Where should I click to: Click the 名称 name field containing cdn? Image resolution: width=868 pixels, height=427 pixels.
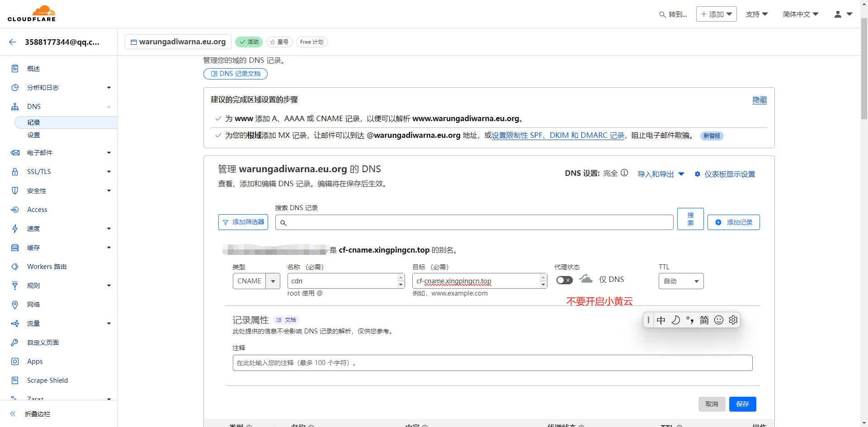346,281
